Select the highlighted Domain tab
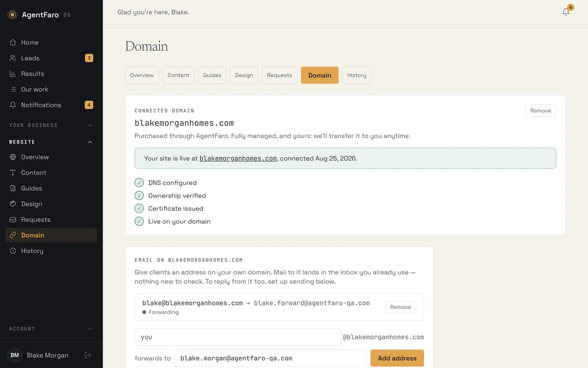 320,75
